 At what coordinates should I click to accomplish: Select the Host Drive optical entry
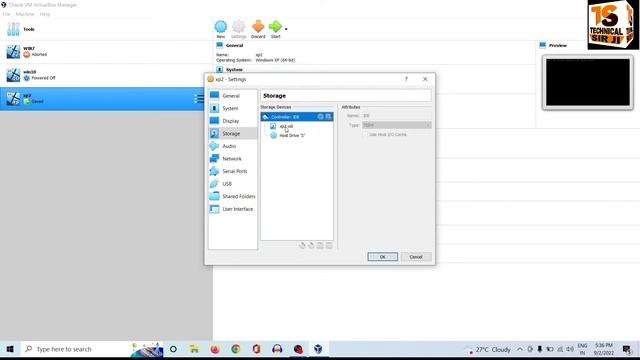[x=292, y=136]
